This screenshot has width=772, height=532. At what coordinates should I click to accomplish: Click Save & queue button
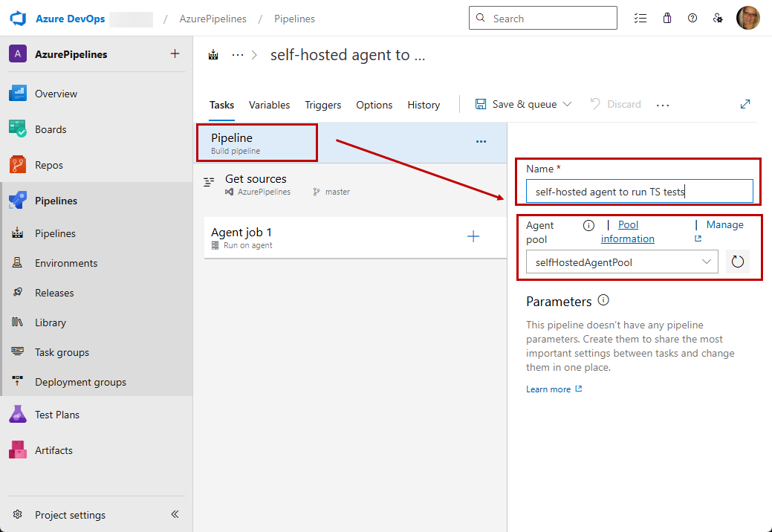point(516,104)
